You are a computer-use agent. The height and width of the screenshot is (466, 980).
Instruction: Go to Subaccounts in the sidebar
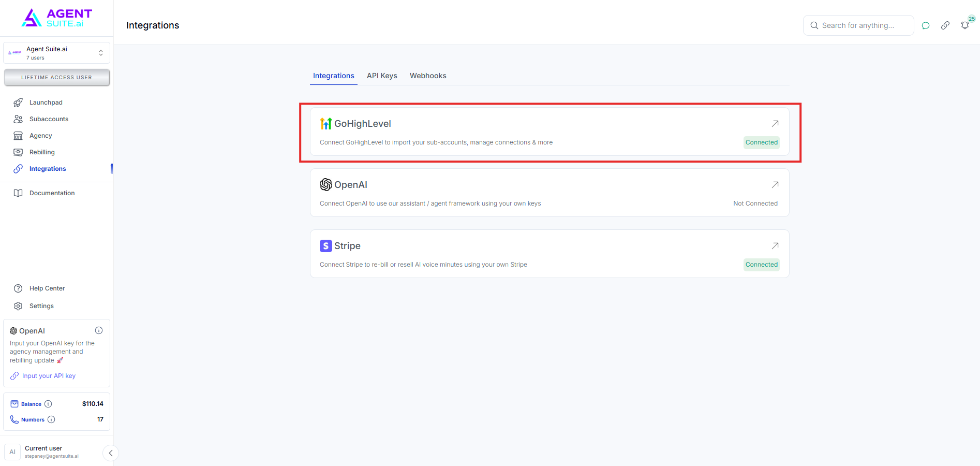[49, 119]
